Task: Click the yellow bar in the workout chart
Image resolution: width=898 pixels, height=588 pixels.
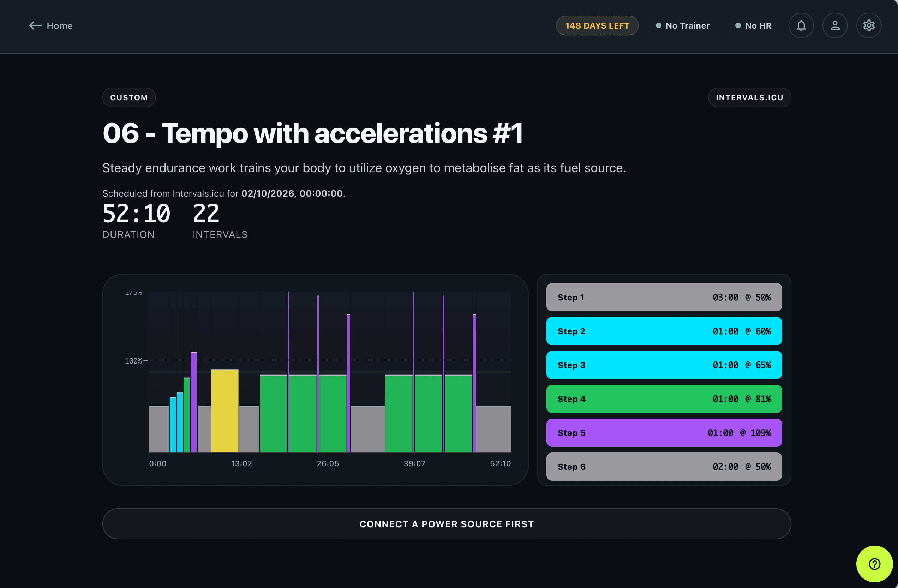Action: coord(225,411)
